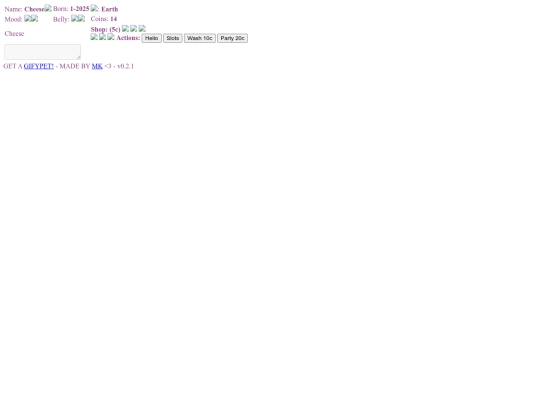Image resolution: width=540 pixels, height=405 pixels.
Task: Focus the empty message text area
Action: point(42,52)
